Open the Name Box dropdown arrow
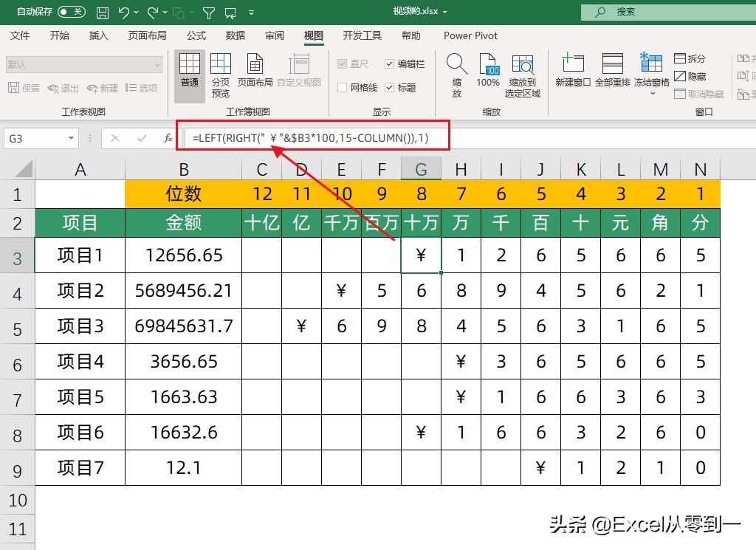The width and height of the screenshot is (756, 550). click(71, 137)
